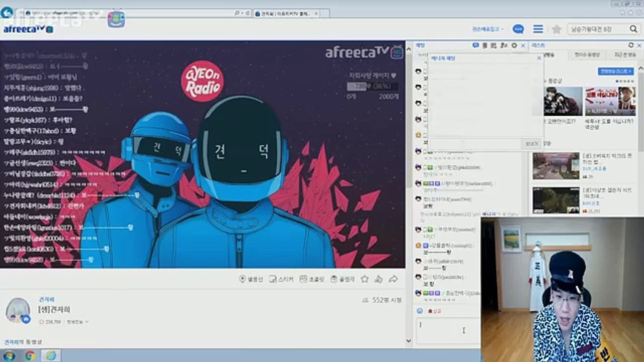Expand the 방송정보 broadcast info dropdown
The height and width of the screenshot is (362, 644).
point(77,322)
